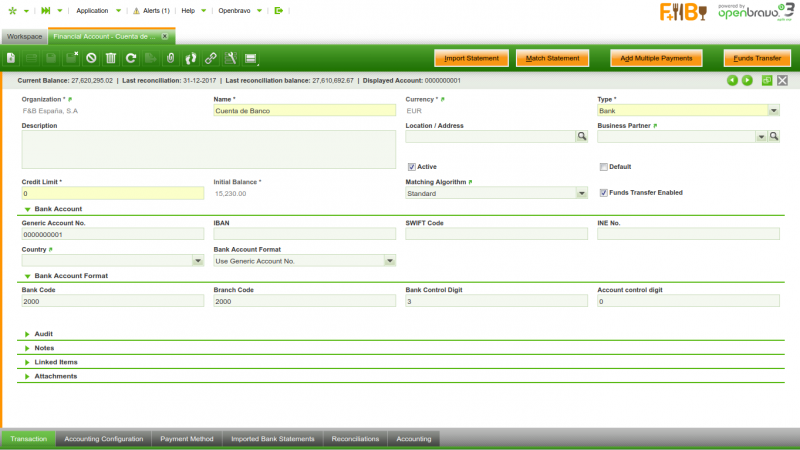Toggle Funds Transfer Enabled checkbox
This screenshot has width=800, height=450.
pos(603,192)
